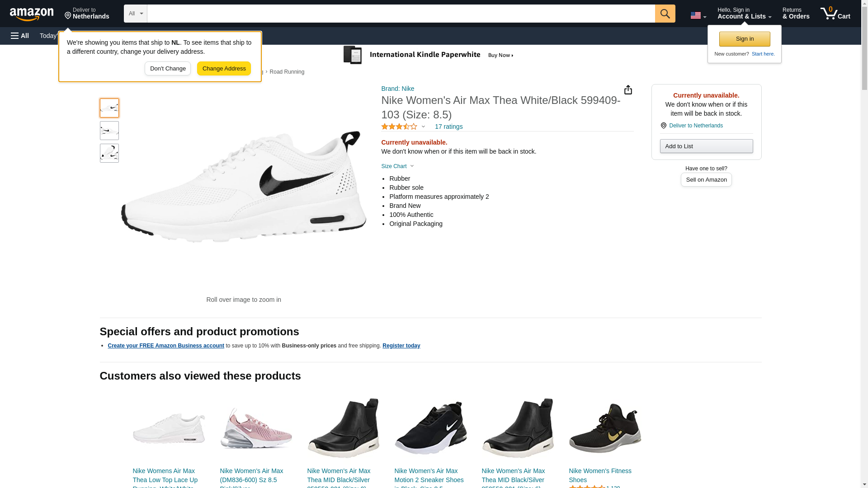Open Returns & Orders
Image resolution: width=868 pixels, height=488 pixels.
pos(796,14)
